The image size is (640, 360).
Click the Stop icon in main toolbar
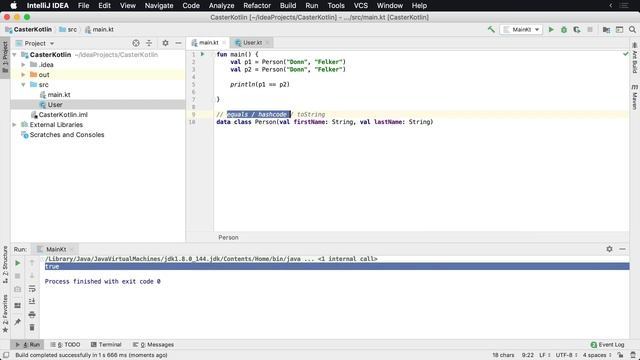(x=590, y=29)
